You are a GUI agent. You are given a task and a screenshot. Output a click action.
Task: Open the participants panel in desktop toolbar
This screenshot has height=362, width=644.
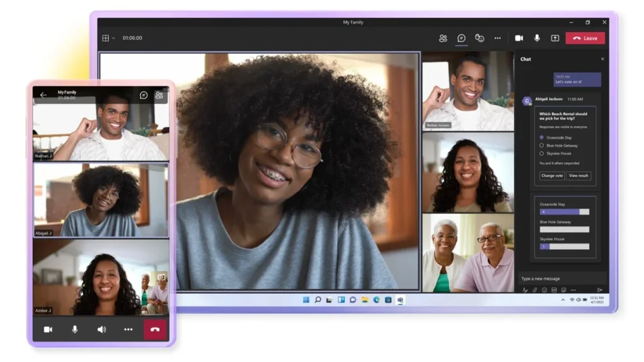[443, 38]
